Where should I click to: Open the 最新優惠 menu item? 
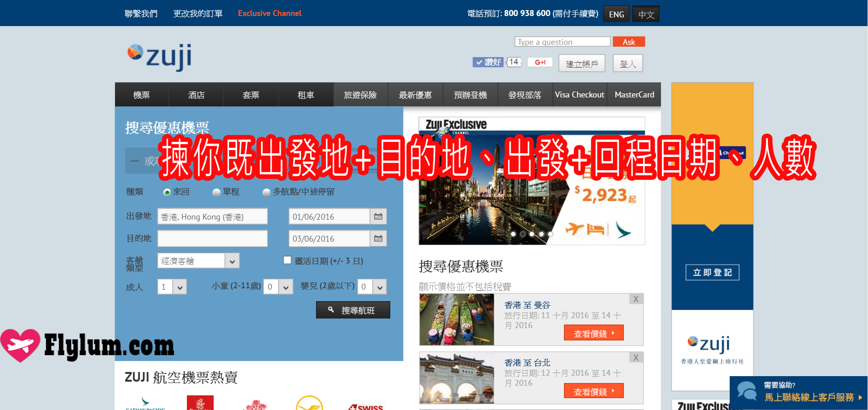415,95
